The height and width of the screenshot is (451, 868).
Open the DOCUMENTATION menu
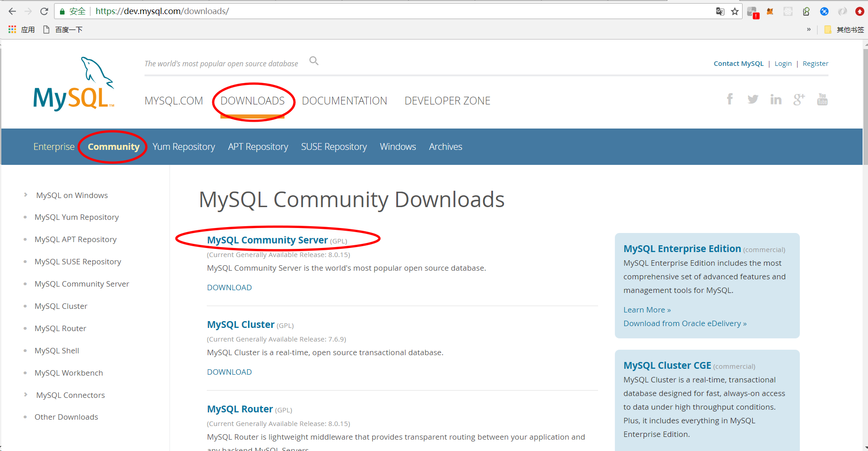point(344,101)
